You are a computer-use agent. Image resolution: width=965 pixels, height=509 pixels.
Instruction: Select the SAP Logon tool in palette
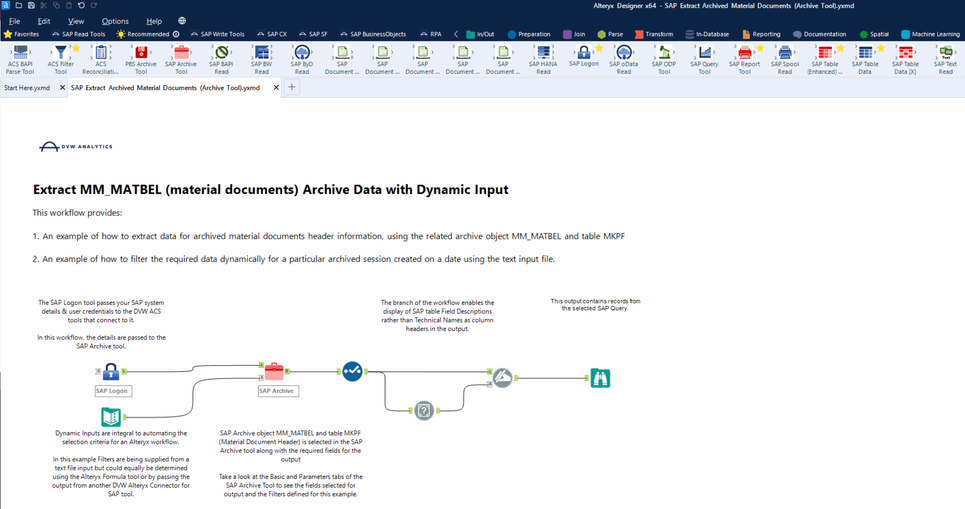[x=583, y=55]
